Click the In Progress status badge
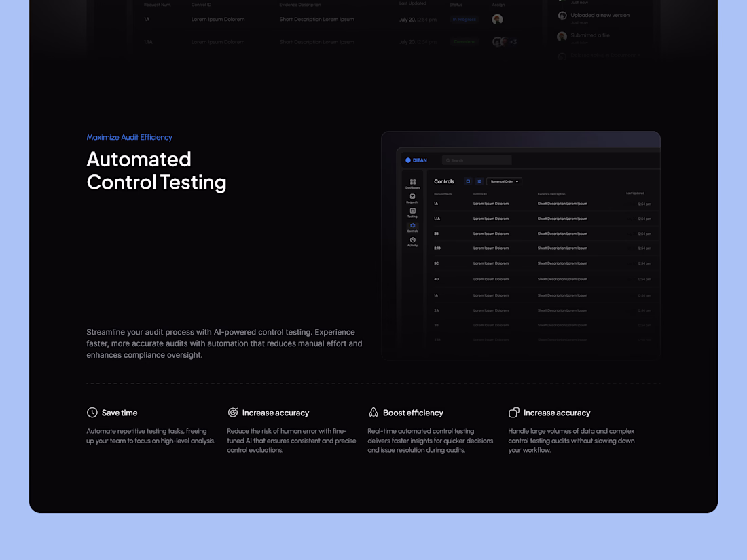 [464, 20]
